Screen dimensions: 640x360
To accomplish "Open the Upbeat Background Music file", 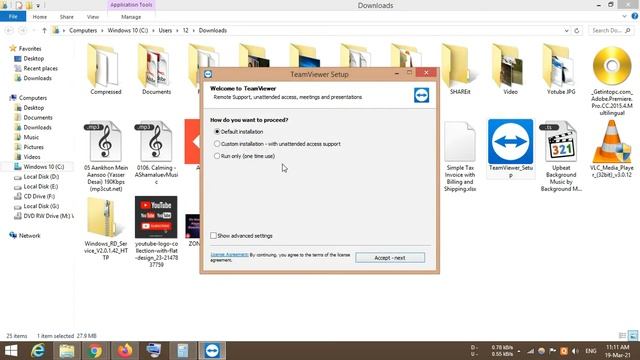I will pos(561,142).
